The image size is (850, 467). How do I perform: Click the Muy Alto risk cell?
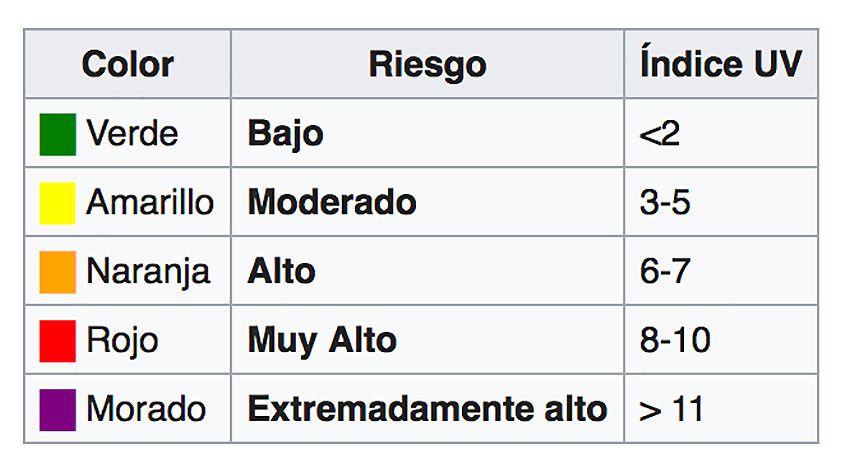(x=322, y=341)
